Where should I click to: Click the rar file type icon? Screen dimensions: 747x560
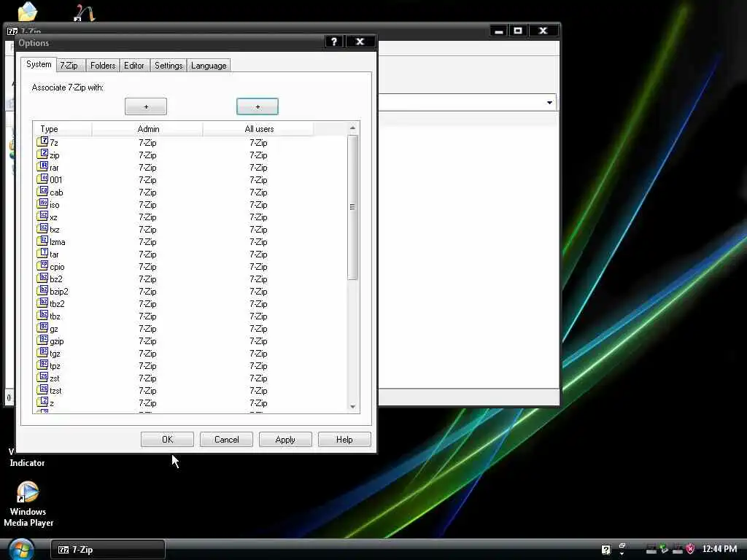pyautogui.click(x=42, y=167)
